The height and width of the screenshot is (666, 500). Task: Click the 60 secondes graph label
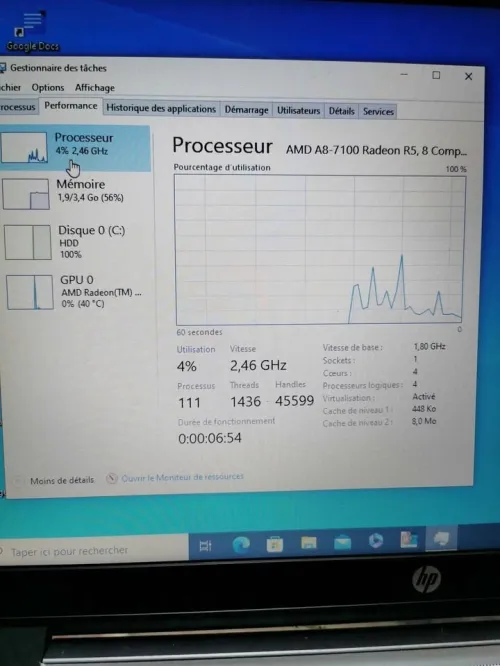click(x=199, y=332)
